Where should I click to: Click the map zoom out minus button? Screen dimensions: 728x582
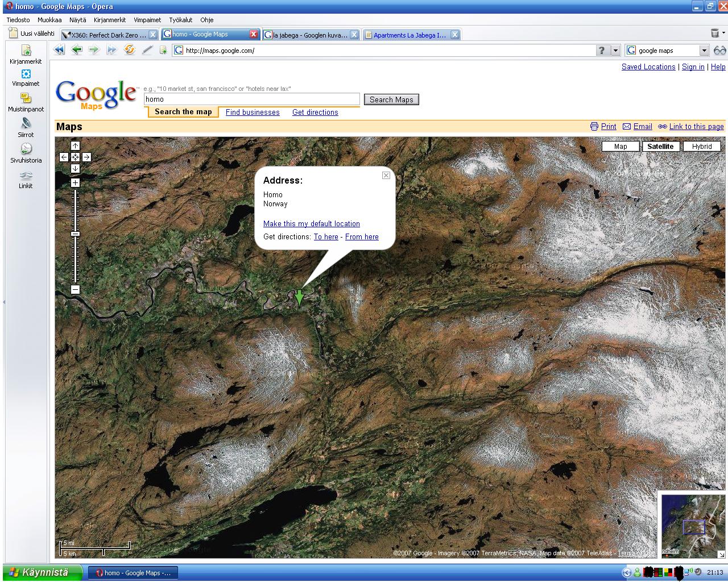75,290
